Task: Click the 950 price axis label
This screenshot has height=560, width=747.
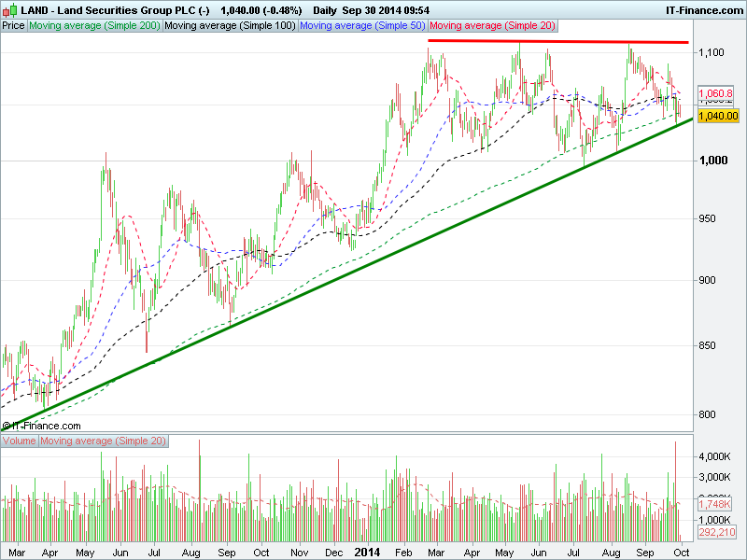Action: [x=707, y=218]
